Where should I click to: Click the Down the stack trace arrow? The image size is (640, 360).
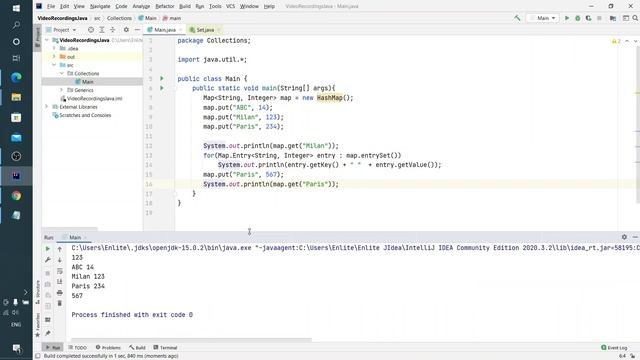coord(60,260)
